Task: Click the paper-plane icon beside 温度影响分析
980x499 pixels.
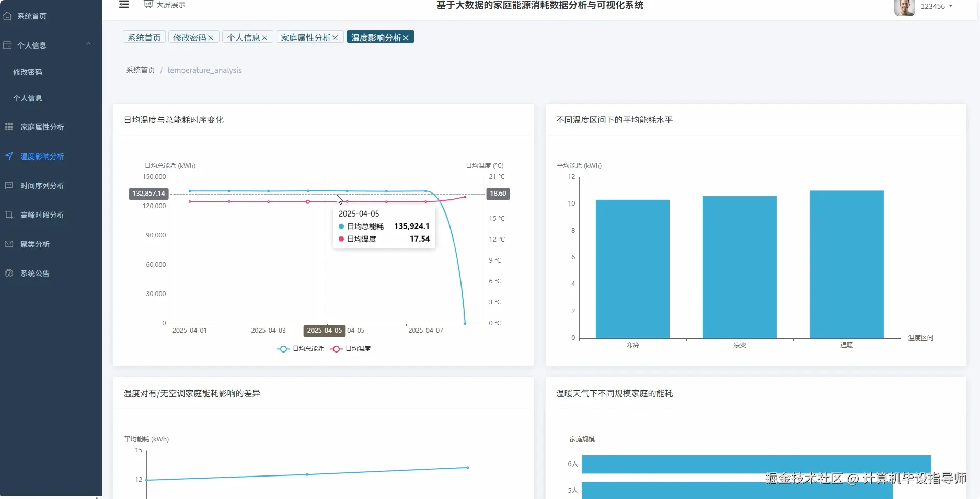Action: [x=9, y=156]
